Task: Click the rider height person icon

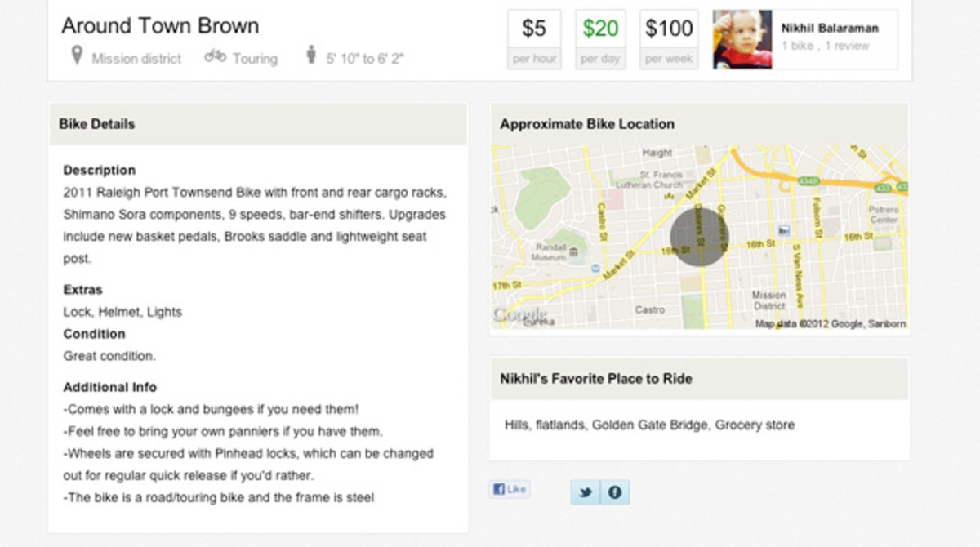Action: coord(310,56)
